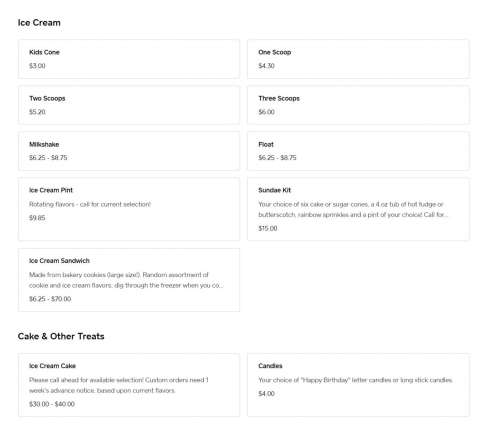Image resolution: width=500 pixels, height=425 pixels.
Task: Select the One Scoop item card
Action: (358, 59)
